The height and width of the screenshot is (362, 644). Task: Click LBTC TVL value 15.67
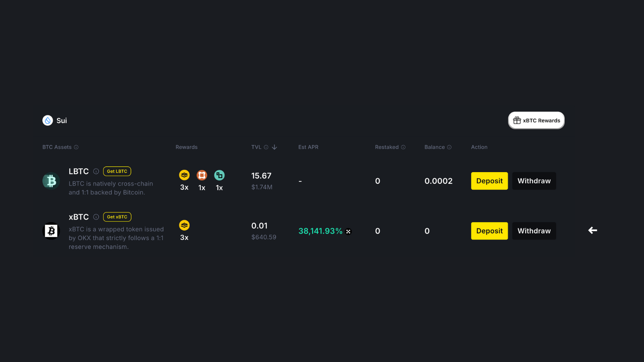[261, 176]
